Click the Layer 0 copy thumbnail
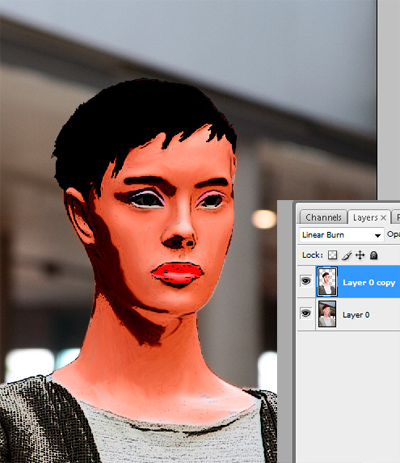Image resolution: width=400 pixels, height=463 pixels. coord(327,282)
